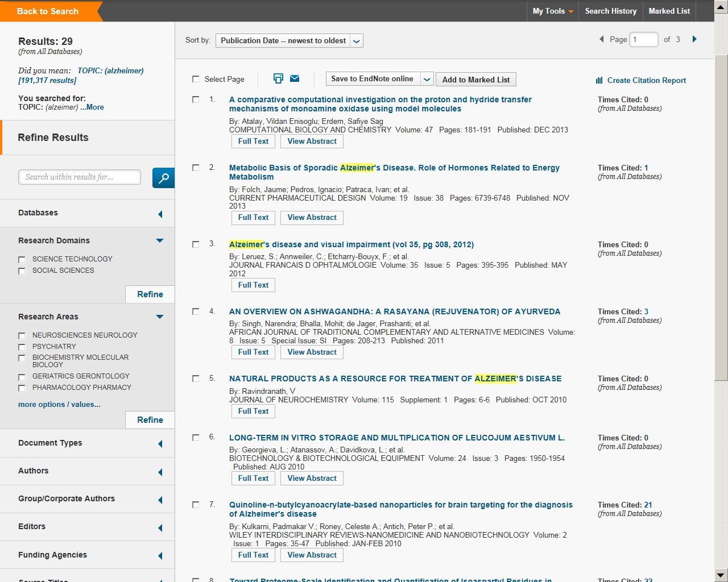View Abstract for result 7

pyautogui.click(x=312, y=555)
